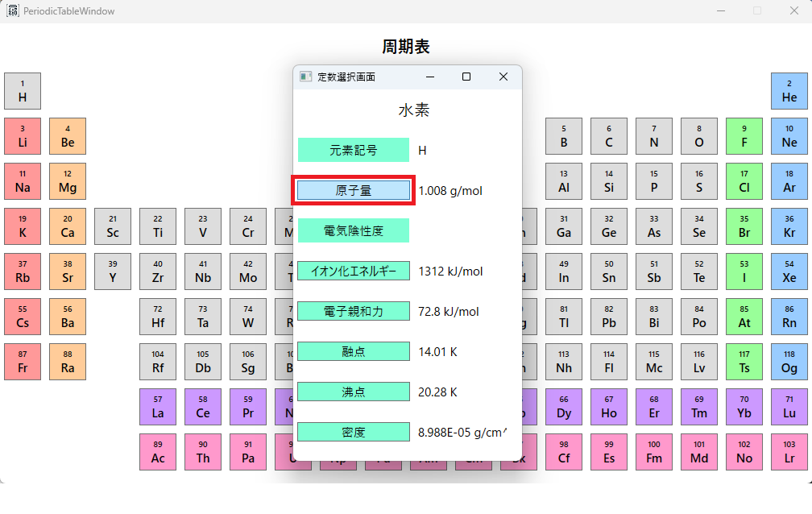Select scandium Sc element tile

click(x=113, y=226)
